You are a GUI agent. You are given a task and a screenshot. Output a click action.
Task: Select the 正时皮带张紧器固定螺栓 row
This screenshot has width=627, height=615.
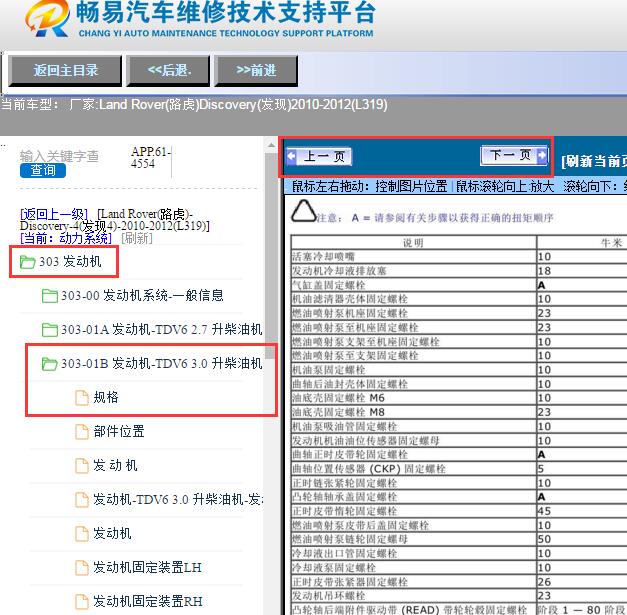point(459,582)
